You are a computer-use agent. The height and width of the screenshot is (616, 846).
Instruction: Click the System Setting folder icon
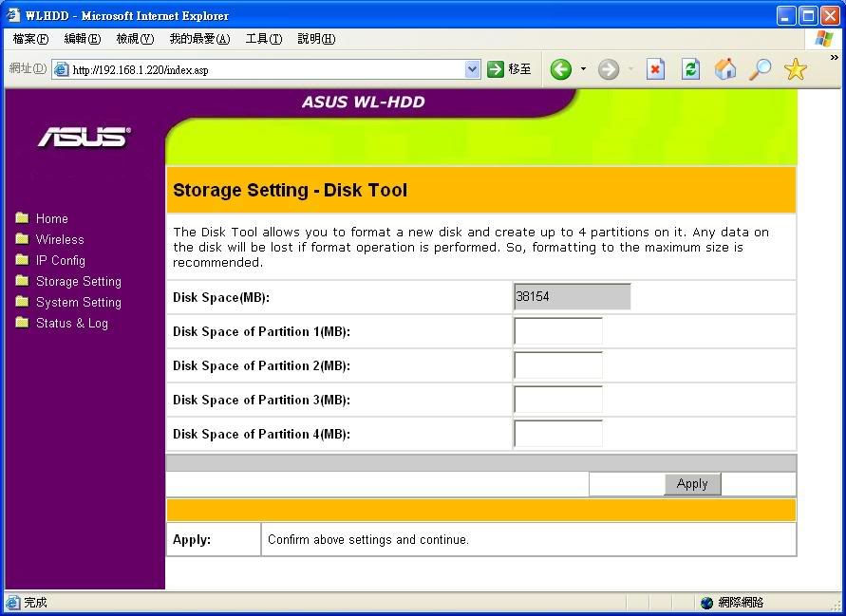22,301
